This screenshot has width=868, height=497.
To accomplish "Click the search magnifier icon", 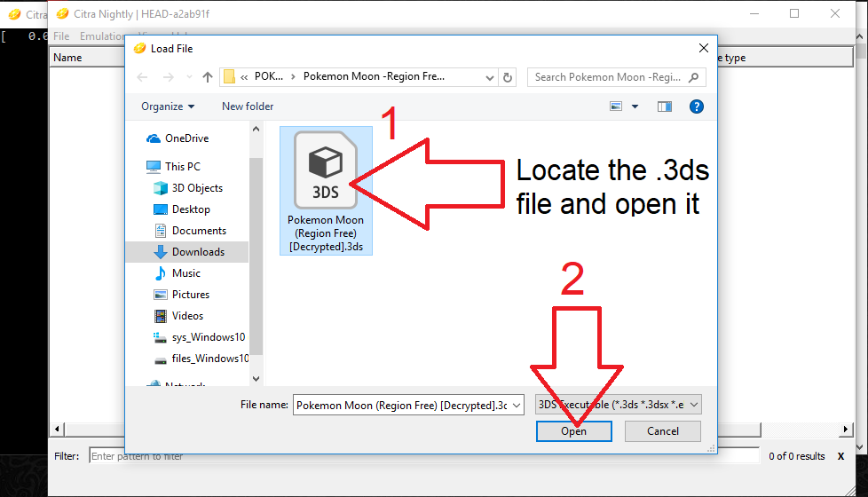I will tap(694, 77).
